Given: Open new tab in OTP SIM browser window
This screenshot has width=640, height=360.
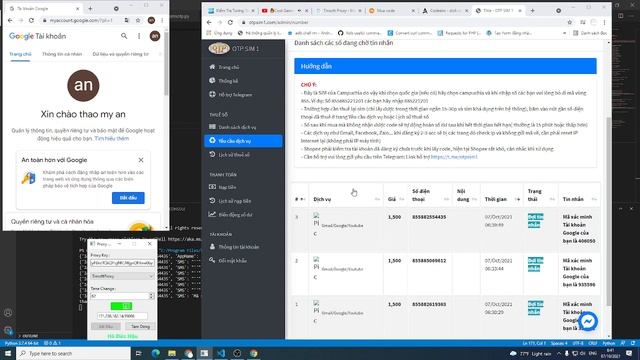Looking at the screenshot, I should pyautogui.click(x=532, y=11).
